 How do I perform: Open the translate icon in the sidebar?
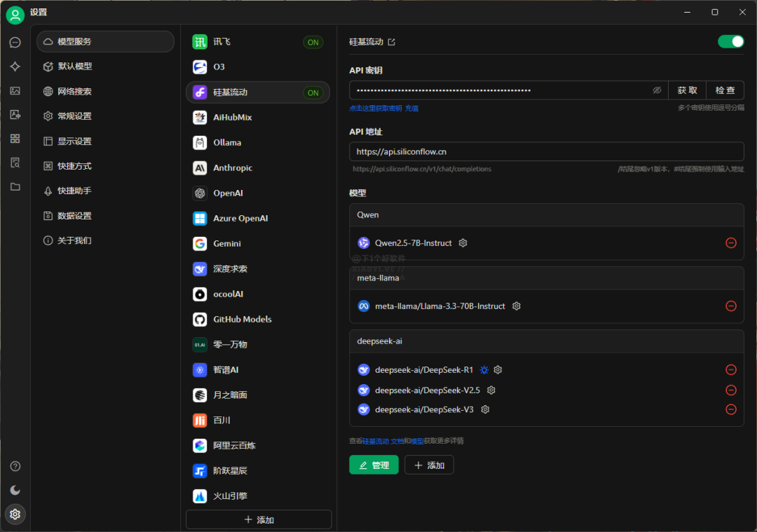click(15, 114)
